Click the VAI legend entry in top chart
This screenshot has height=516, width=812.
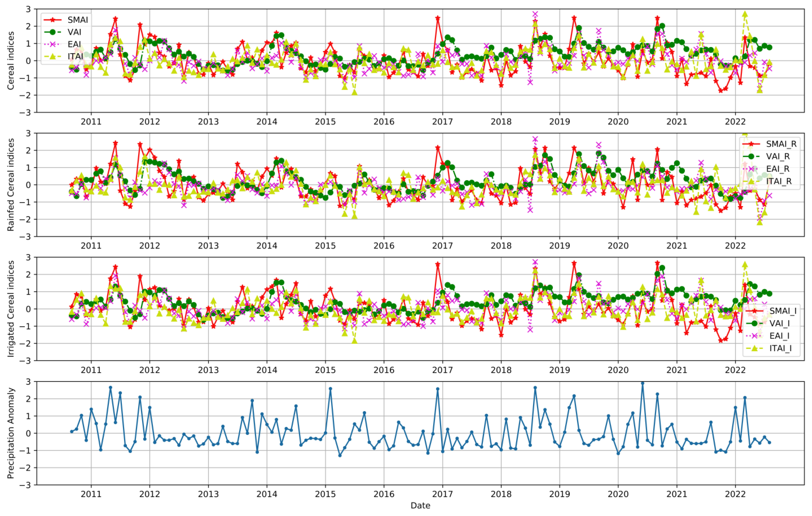click(x=74, y=32)
